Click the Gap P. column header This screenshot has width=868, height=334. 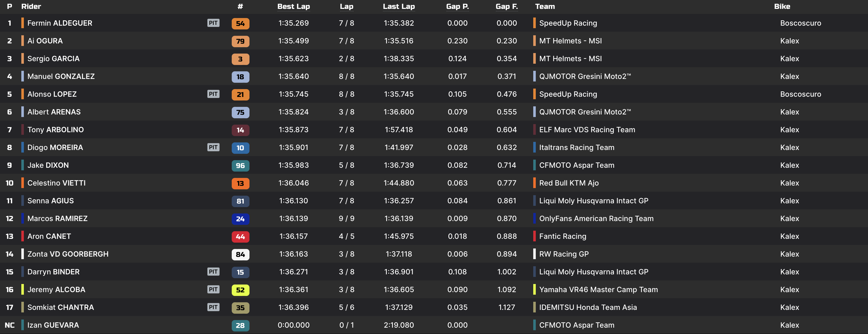click(457, 6)
